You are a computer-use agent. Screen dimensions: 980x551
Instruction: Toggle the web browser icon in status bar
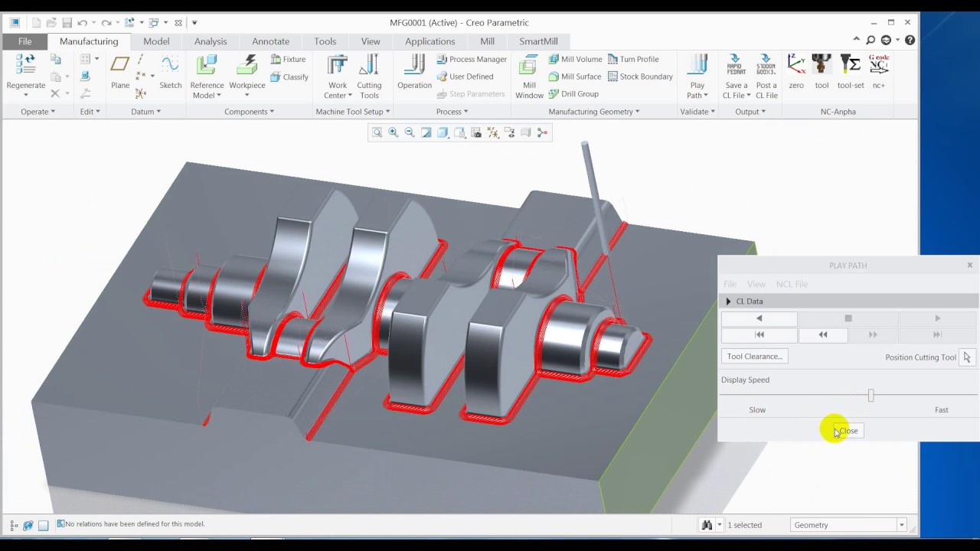click(x=28, y=525)
